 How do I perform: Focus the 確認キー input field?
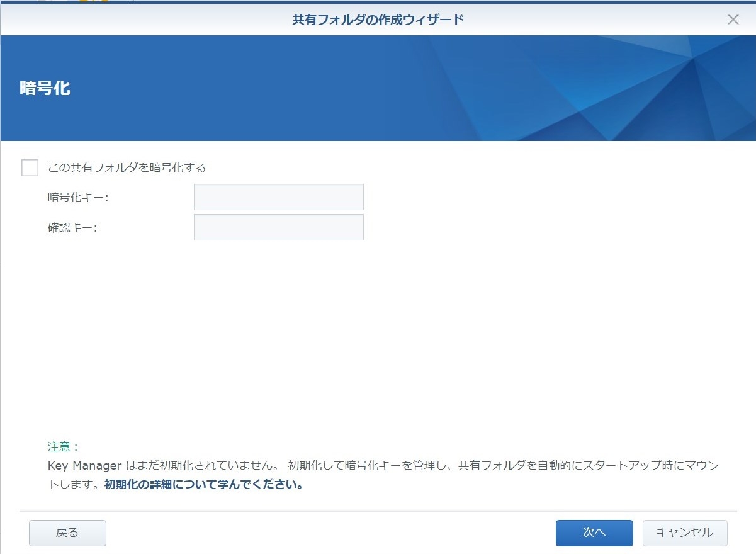(x=278, y=227)
